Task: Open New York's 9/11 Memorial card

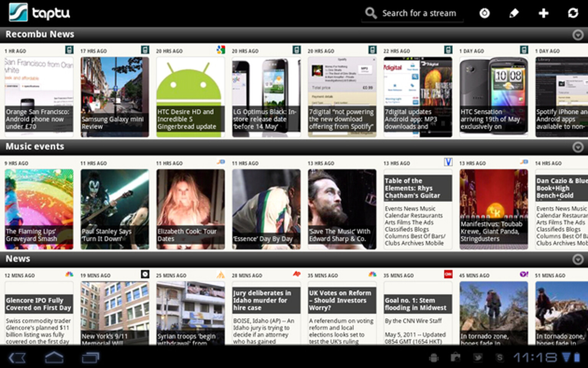Action: (115, 313)
